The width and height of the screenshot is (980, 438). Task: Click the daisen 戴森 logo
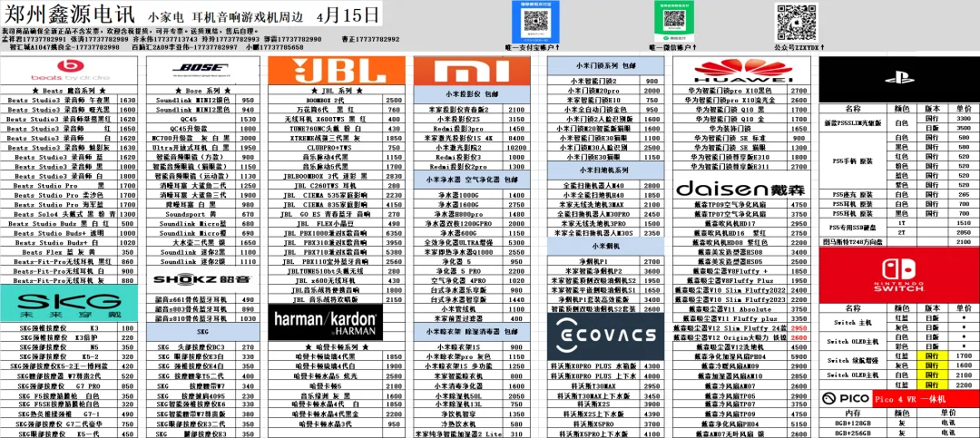(741, 189)
